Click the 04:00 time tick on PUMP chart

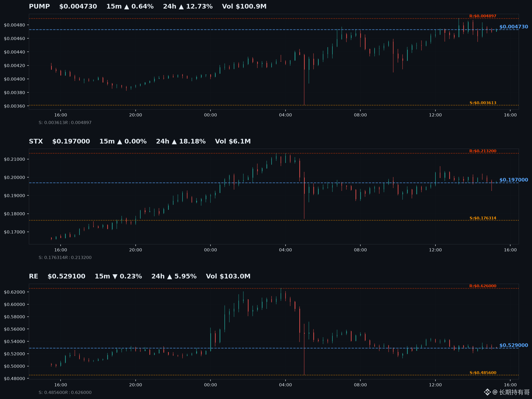285,115
